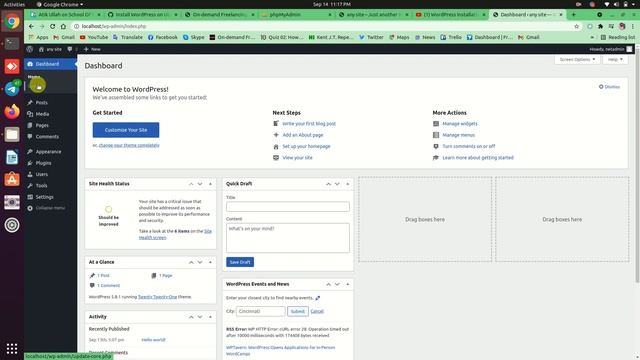Open the New content menu
This screenshot has height=360, width=640.
(92, 49)
